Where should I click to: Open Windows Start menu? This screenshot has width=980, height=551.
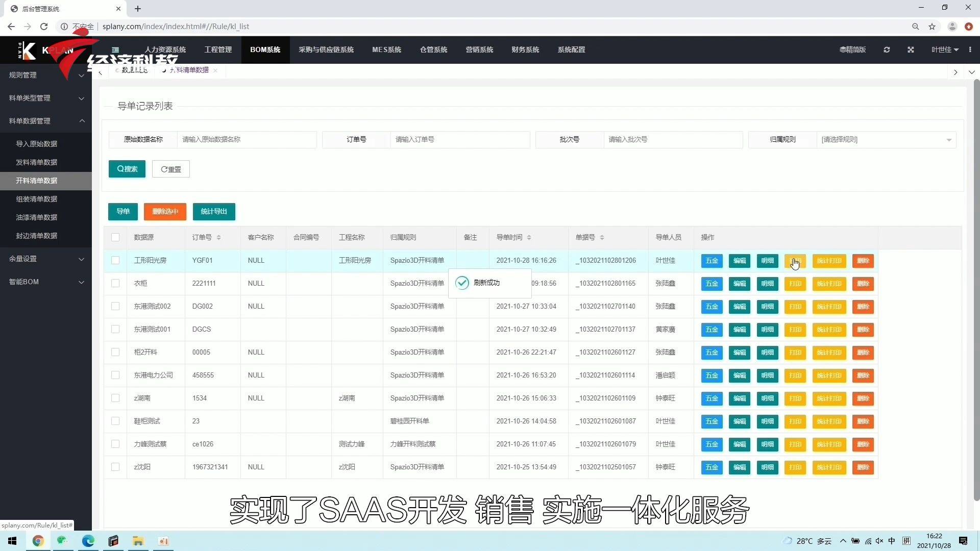[12, 541]
